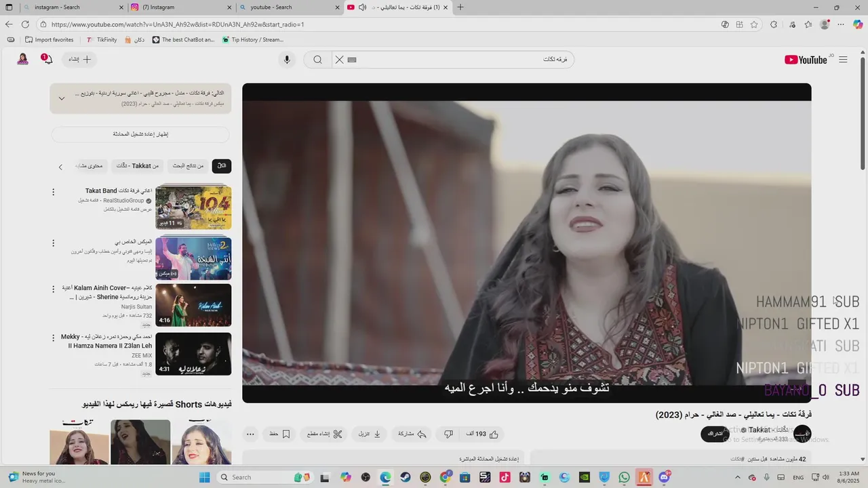Open Steam from the taskbar

[x=406, y=477]
